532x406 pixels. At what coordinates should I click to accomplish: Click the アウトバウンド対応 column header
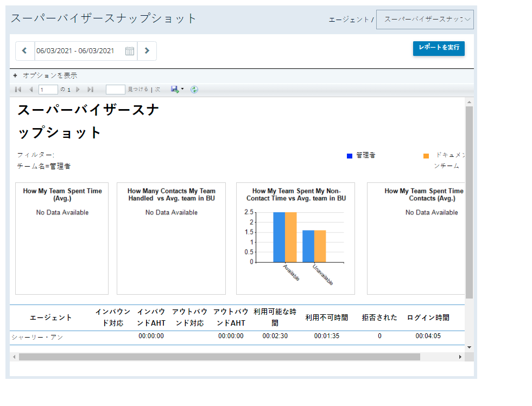tap(189, 318)
